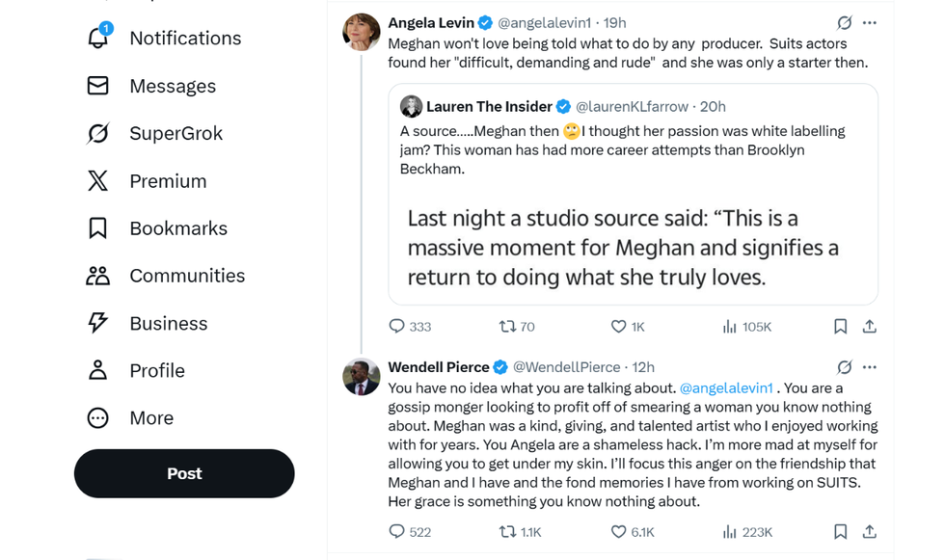Click the Grok icon on Wendell Pierce's post

[844, 367]
